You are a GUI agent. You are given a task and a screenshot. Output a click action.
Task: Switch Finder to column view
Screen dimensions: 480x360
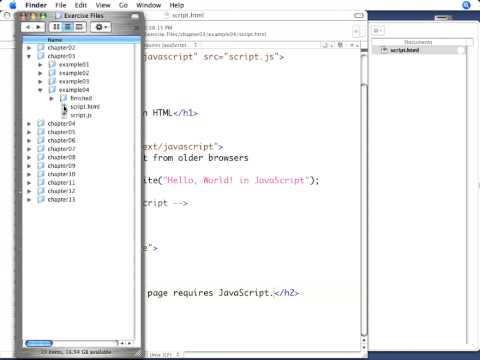click(x=79, y=27)
